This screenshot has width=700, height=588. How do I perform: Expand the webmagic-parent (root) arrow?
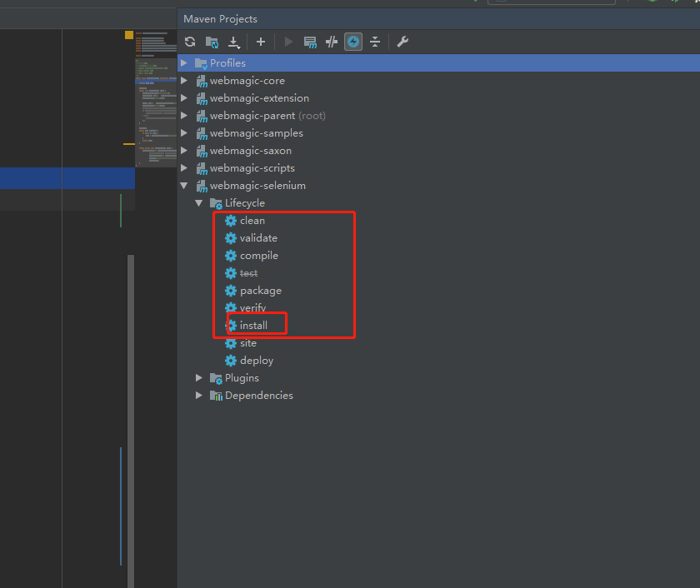point(184,116)
